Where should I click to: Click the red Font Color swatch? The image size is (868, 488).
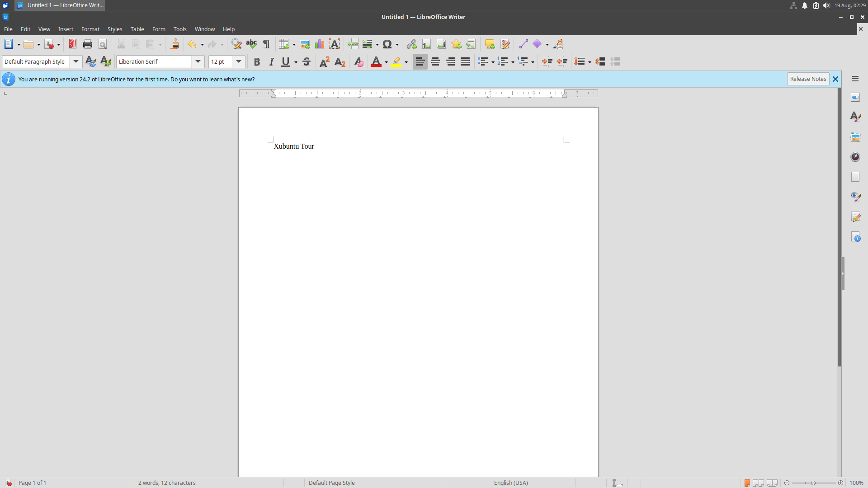(376, 62)
